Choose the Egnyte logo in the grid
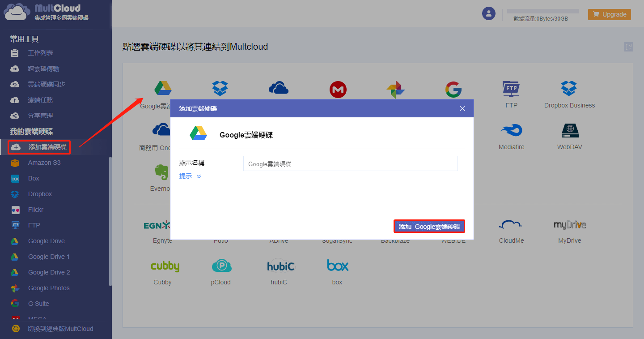This screenshot has height=339, width=644. coord(157,225)
